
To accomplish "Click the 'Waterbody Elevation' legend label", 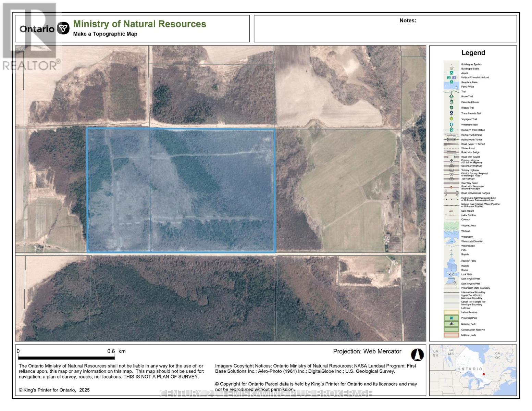I will pyautogui.click(x=472, y=241).
